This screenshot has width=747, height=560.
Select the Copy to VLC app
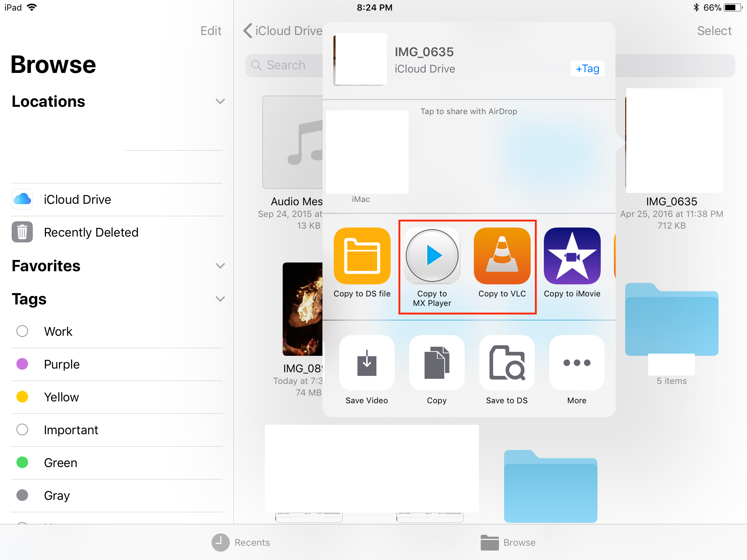[502, 256]
